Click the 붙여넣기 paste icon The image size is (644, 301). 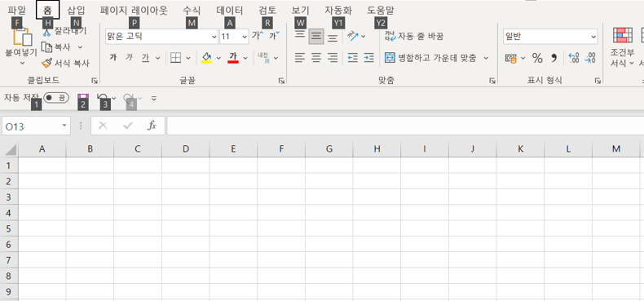23,36
